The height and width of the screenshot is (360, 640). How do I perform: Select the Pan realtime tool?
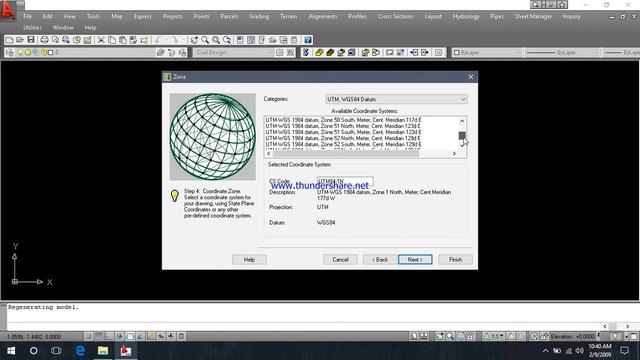[194, 40]
